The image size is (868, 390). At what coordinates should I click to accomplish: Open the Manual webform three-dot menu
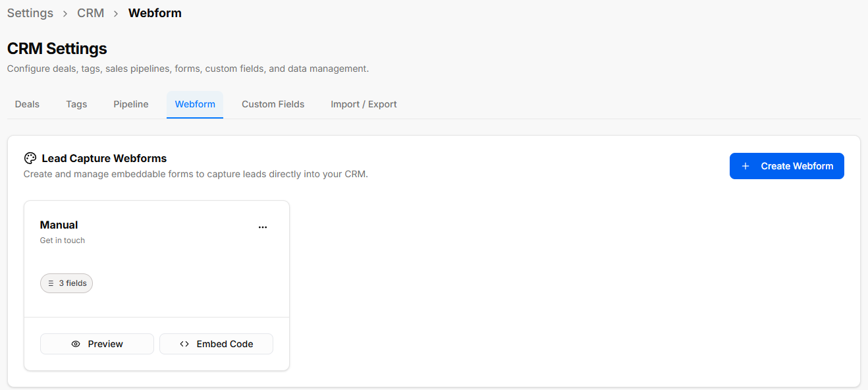click(263, 227)
